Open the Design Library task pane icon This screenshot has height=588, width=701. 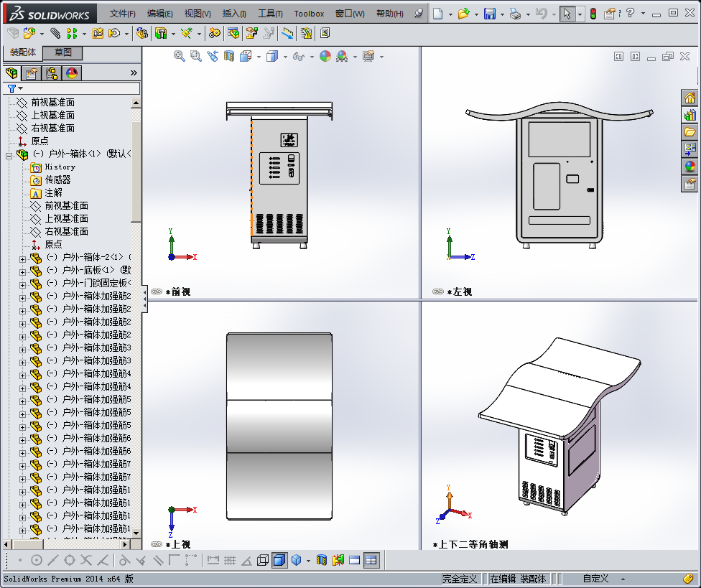690,116
